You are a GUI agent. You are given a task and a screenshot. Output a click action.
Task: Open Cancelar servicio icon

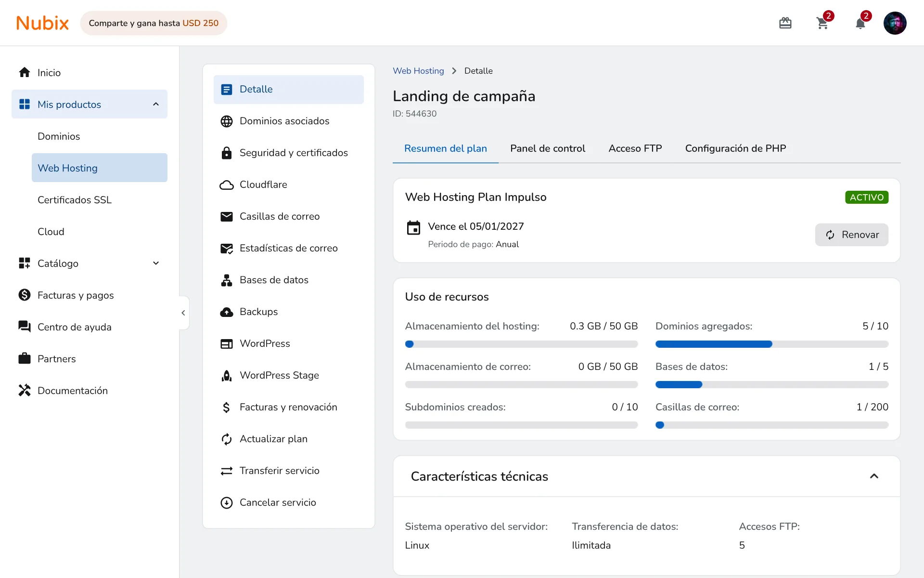pyautogui.click(x=227, y=503)
